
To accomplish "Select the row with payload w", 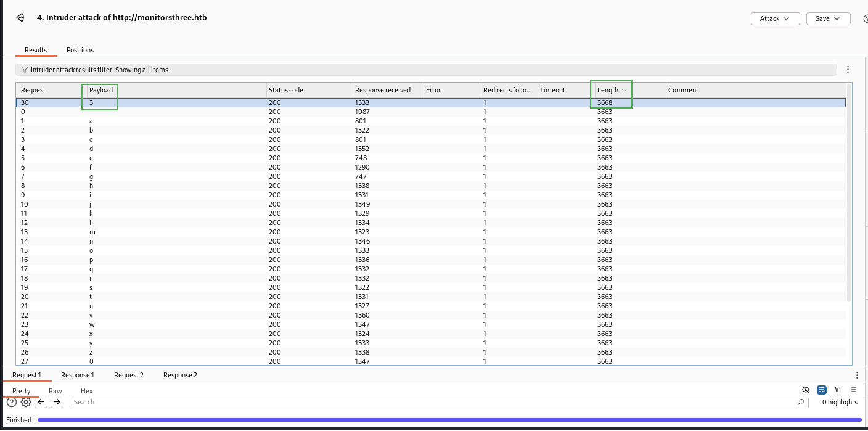I will pyautogui.click(x=430, y=324).
